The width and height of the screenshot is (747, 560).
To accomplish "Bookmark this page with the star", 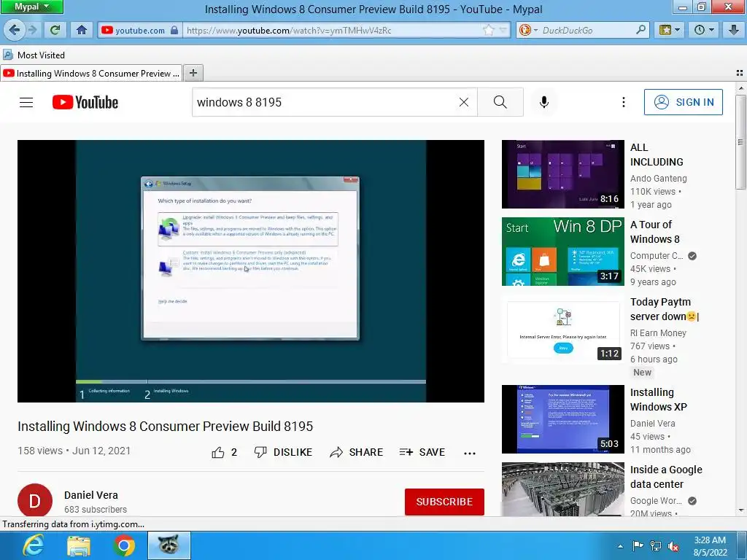I will tap(488, 31).
